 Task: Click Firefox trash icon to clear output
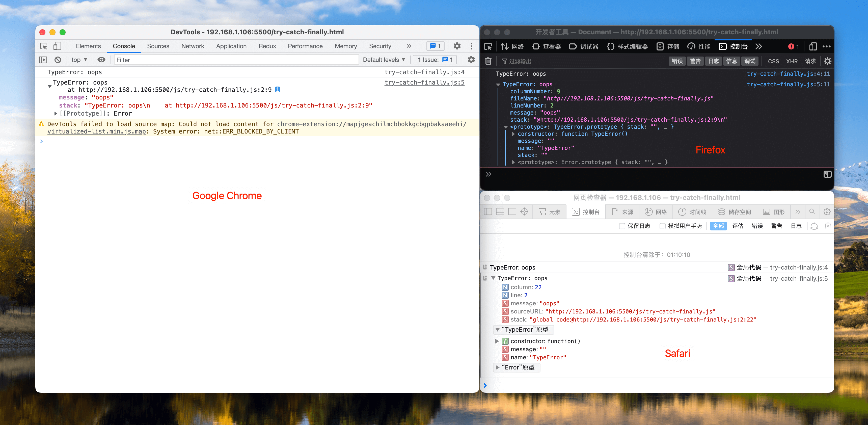pyautogui.click(x=488, y=61)
